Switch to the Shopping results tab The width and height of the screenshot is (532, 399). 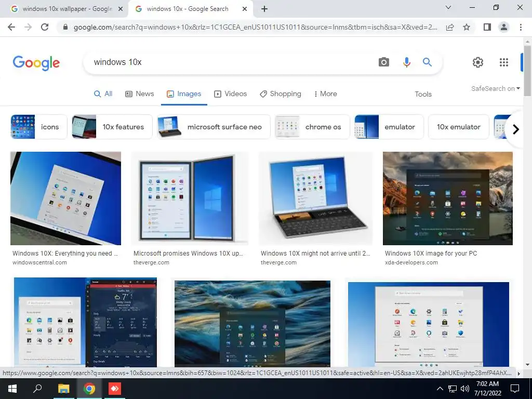coord(280,94)
